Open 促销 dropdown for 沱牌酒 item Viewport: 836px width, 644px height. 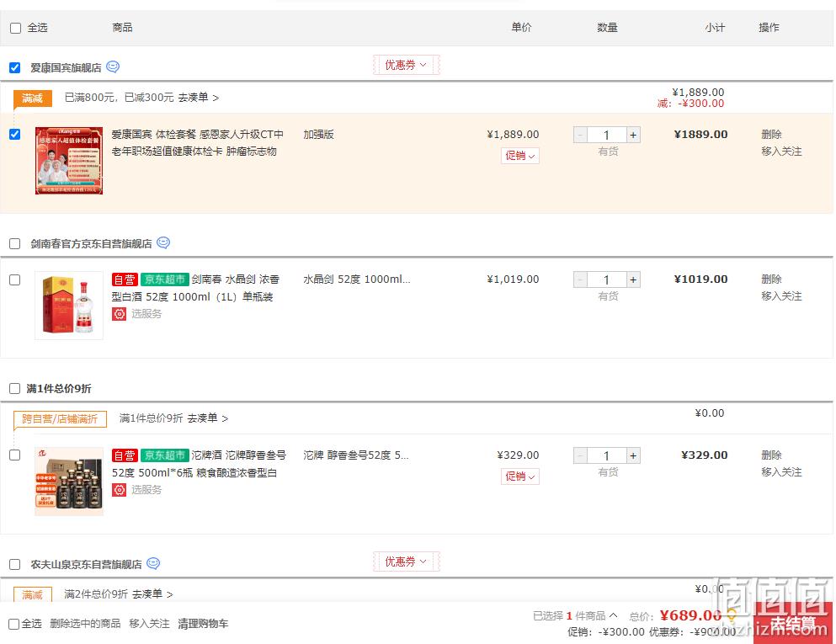519,476
